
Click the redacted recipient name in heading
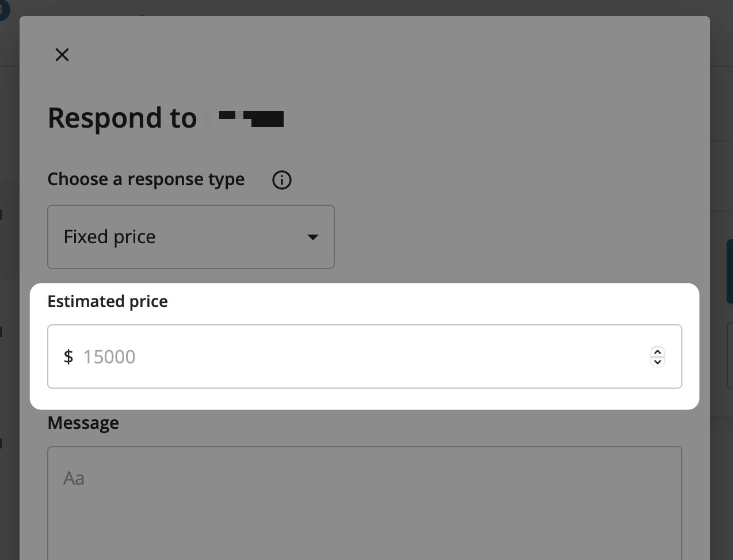[251, 118]
